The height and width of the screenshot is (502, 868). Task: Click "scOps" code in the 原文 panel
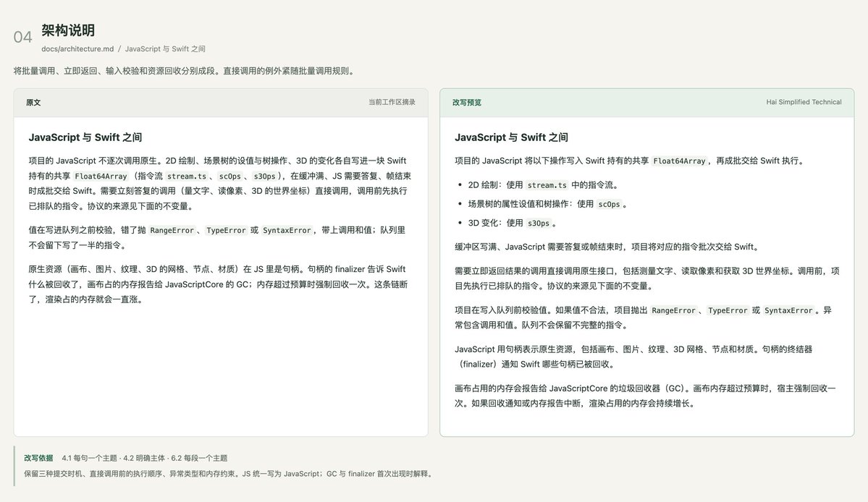[x=229, y=176]
